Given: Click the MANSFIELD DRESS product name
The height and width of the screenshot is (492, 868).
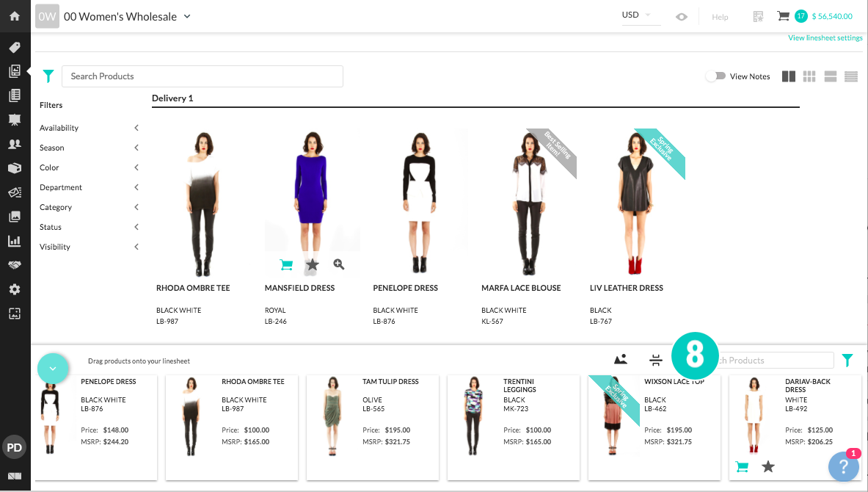Looking at the screenshot, I should point(299,288).
